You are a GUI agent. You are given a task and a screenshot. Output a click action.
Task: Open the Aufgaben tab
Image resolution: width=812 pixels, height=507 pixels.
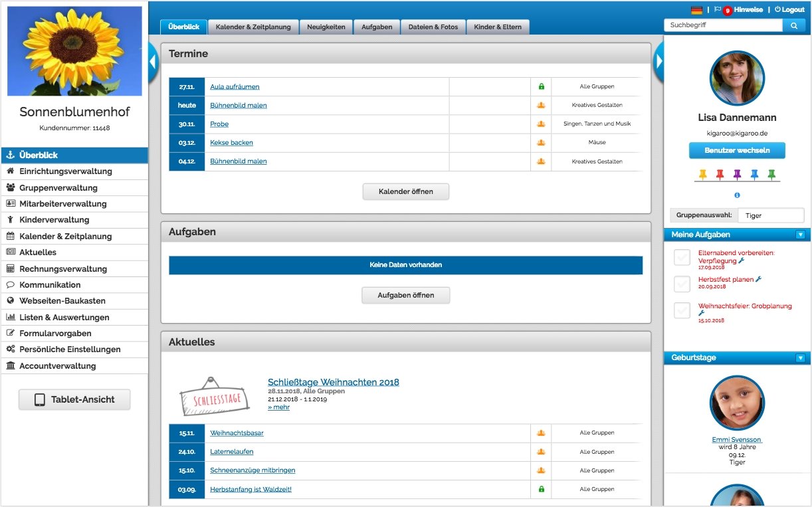click(x=377, y=27)
